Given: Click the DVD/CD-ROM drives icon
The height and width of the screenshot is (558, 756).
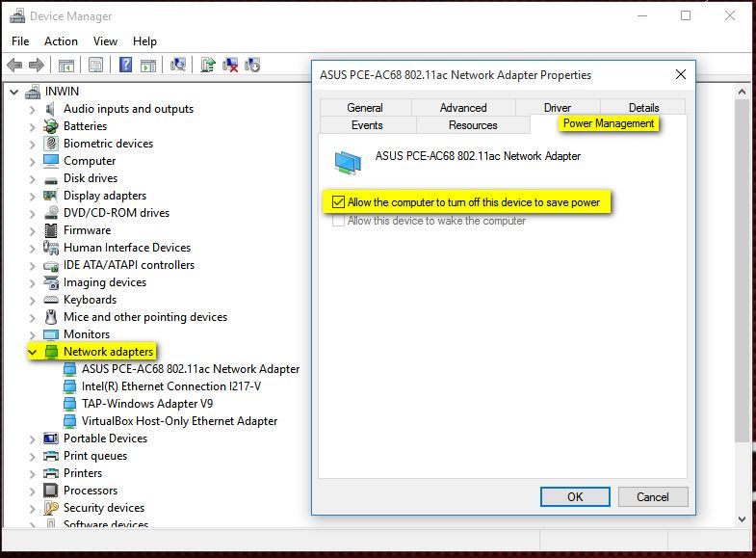Looking at the screenshot, I should point(51,213).
